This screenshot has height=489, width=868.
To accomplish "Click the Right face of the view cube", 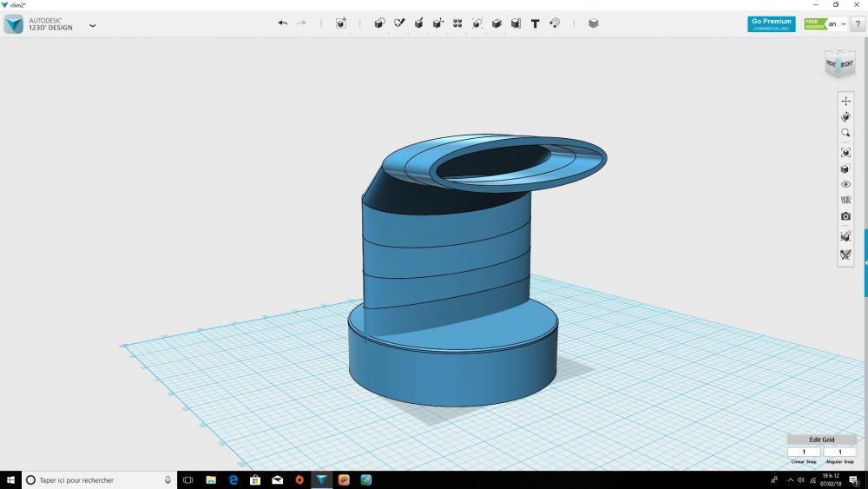I will (x=847, y=64).
